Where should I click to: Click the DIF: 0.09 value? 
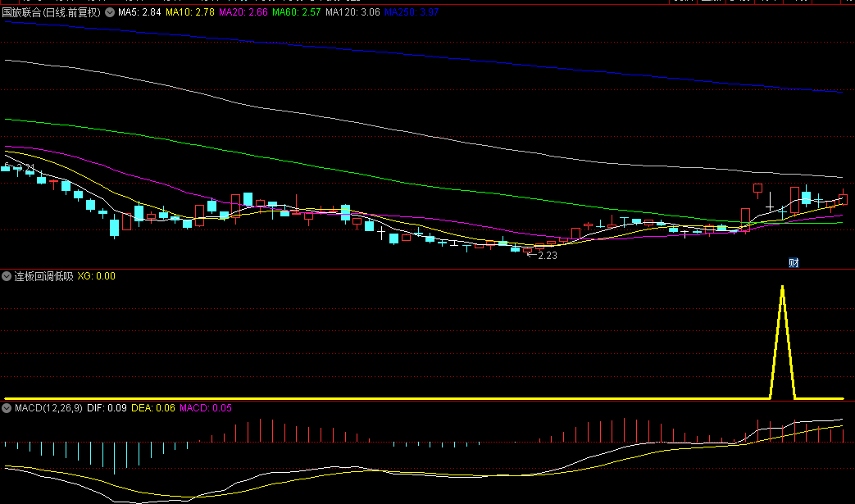pyautogui.click(x=107, y=408)
